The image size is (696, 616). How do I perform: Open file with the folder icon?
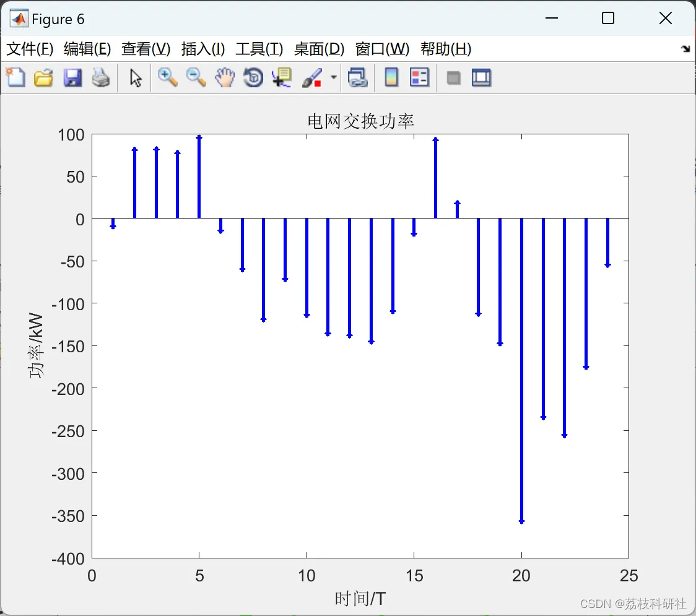click(43, 77)
